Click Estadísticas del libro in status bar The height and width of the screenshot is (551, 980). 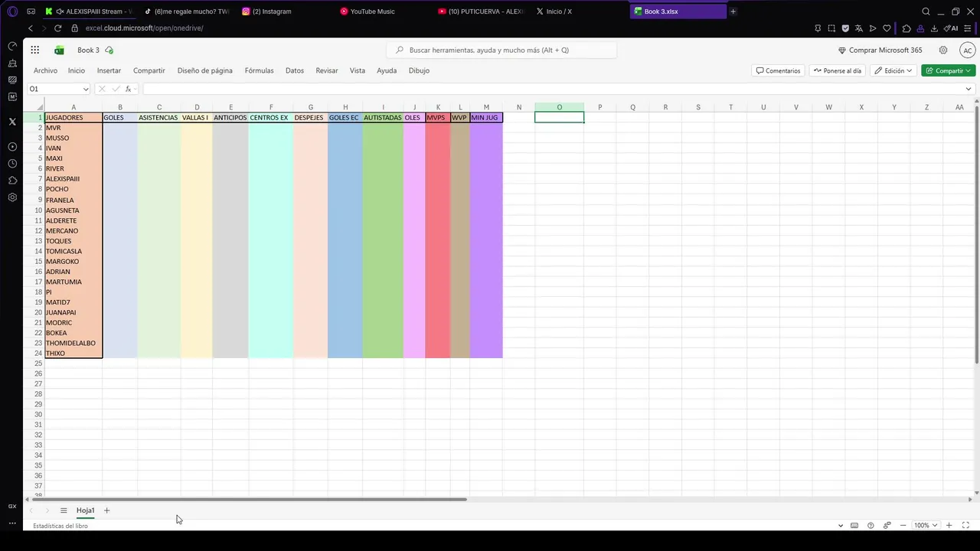coord(60,526)
